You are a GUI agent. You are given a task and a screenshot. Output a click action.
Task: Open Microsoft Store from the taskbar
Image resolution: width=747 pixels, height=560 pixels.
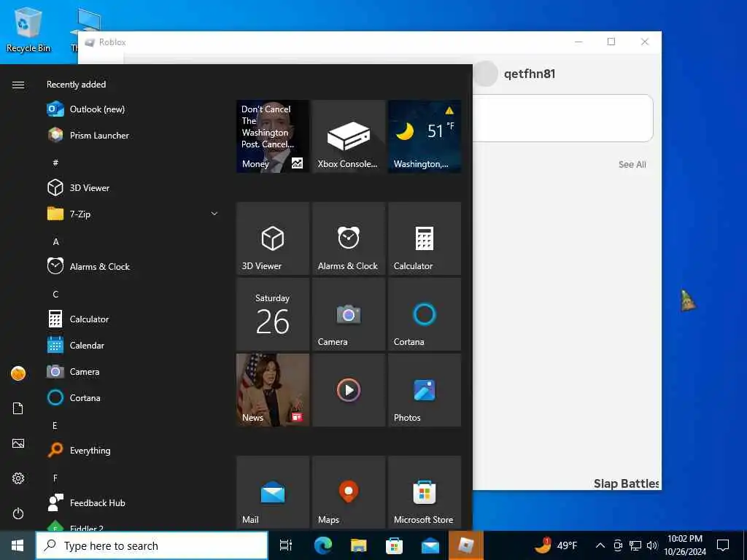(x=394, y=545)
